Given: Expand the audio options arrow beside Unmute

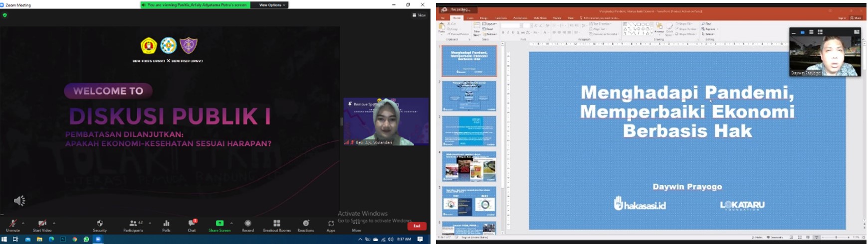Looking at the screenshot, I should click(23, 223).
